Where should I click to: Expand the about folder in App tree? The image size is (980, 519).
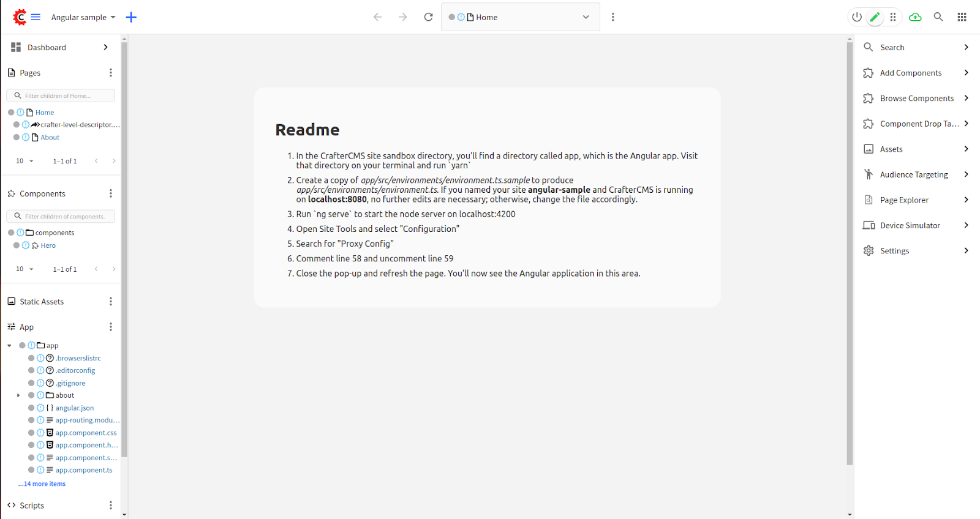pyautogui.click(x=18, y=395)
